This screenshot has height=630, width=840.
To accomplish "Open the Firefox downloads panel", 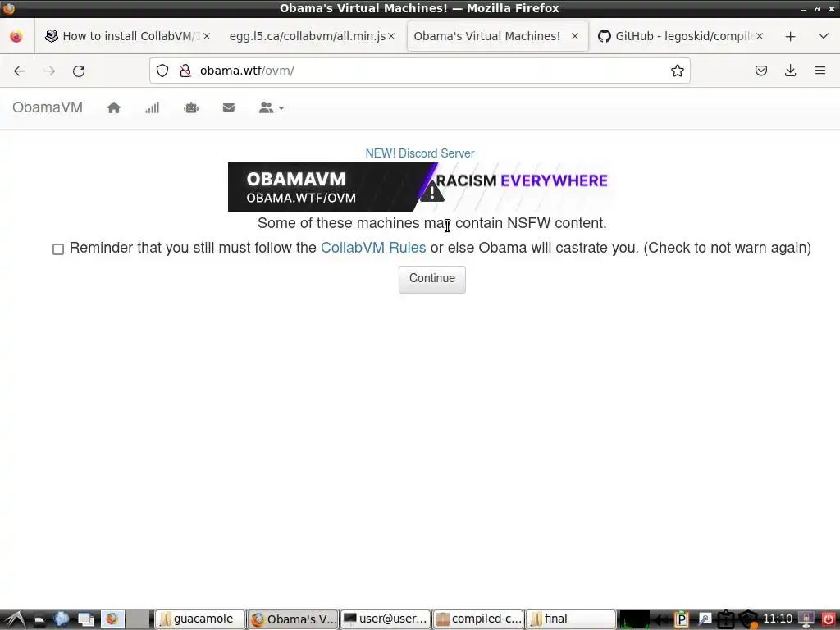I will point(790,71).
